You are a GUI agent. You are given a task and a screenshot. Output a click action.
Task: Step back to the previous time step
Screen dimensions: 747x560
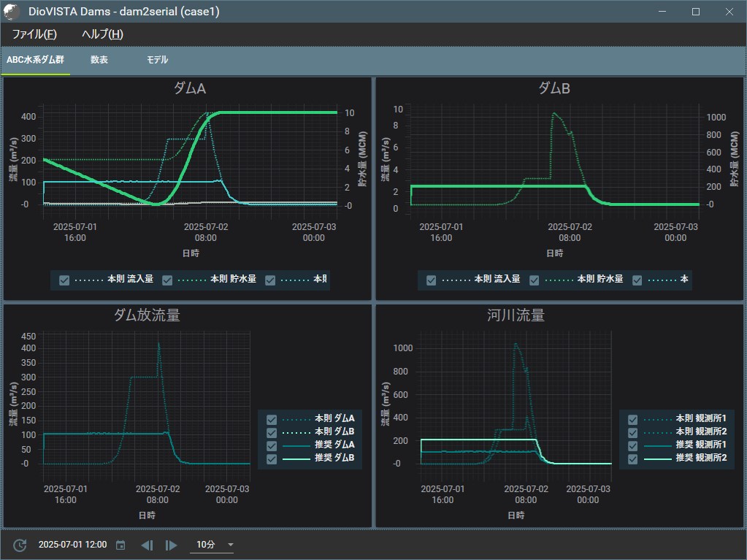click(147, 545)
